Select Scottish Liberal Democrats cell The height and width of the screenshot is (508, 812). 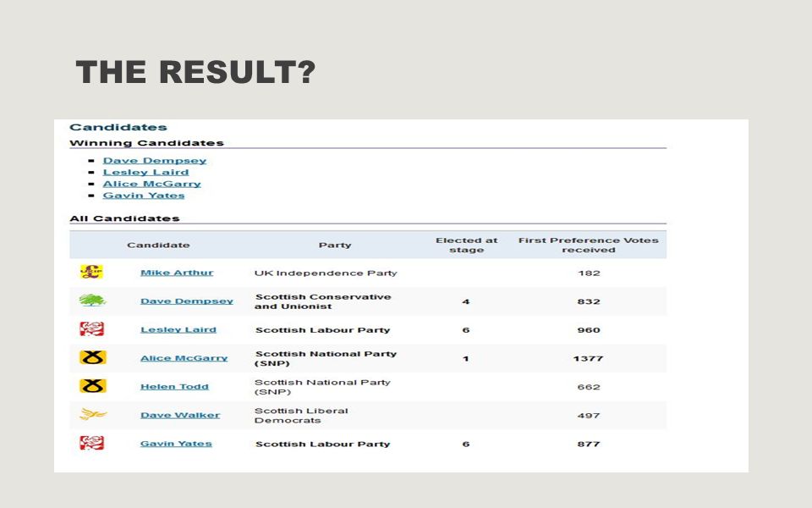click(301, 415)
